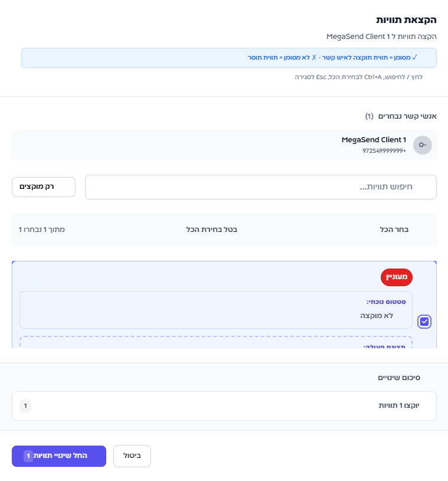Select all tags with בחר הכל
448x481 pixels.
394,230
